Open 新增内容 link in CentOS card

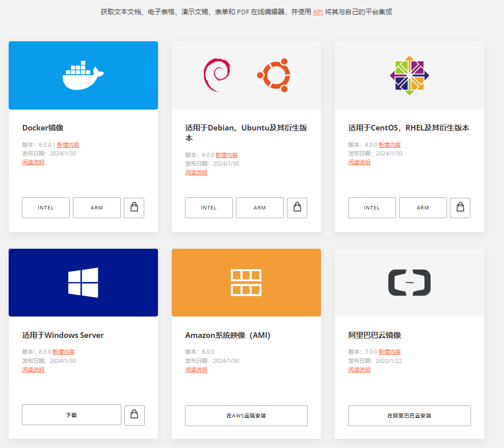(389, 145)
